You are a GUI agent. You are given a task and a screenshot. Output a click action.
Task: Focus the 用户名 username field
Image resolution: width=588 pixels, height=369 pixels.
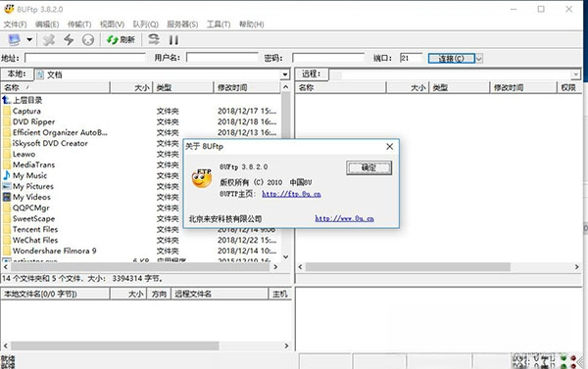pyautogui.click(x=222, y=58)
